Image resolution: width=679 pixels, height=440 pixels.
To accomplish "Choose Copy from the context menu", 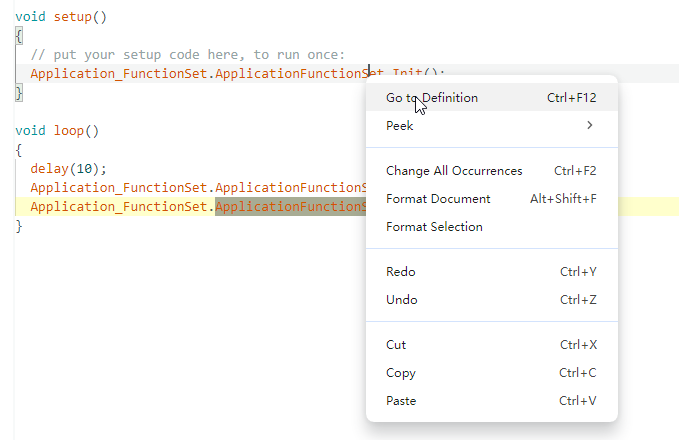I will tap(491, 373).
